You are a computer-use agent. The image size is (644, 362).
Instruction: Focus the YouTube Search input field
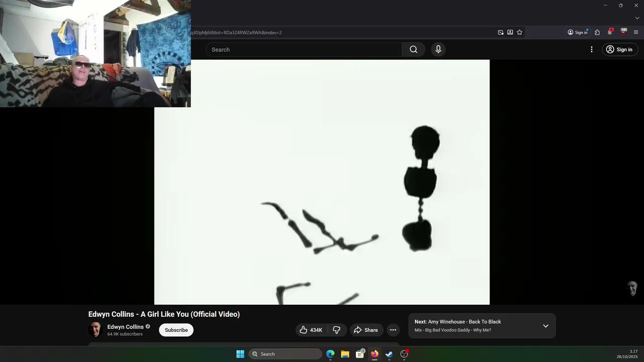coord(304,49)
